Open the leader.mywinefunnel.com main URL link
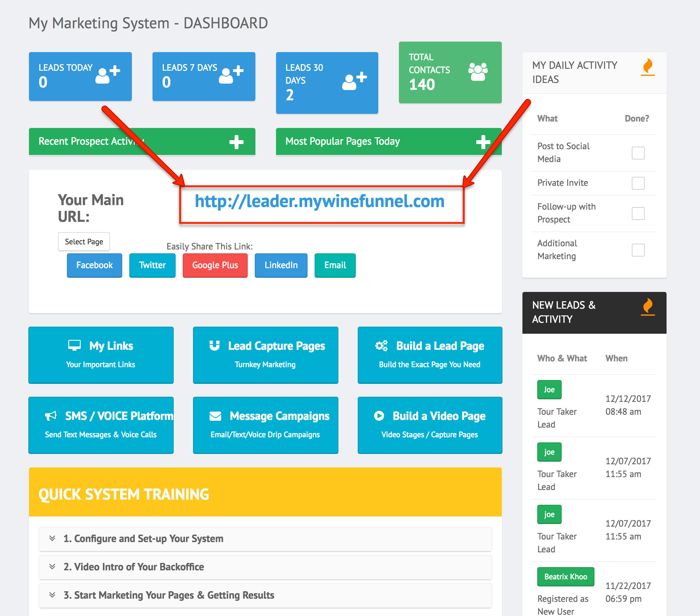 (319, 201)
